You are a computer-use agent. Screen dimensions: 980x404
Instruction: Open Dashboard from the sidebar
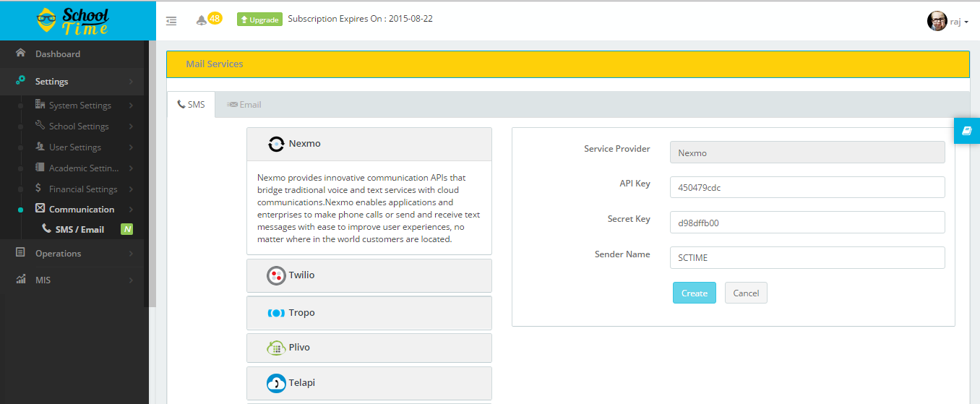[72, 53]
